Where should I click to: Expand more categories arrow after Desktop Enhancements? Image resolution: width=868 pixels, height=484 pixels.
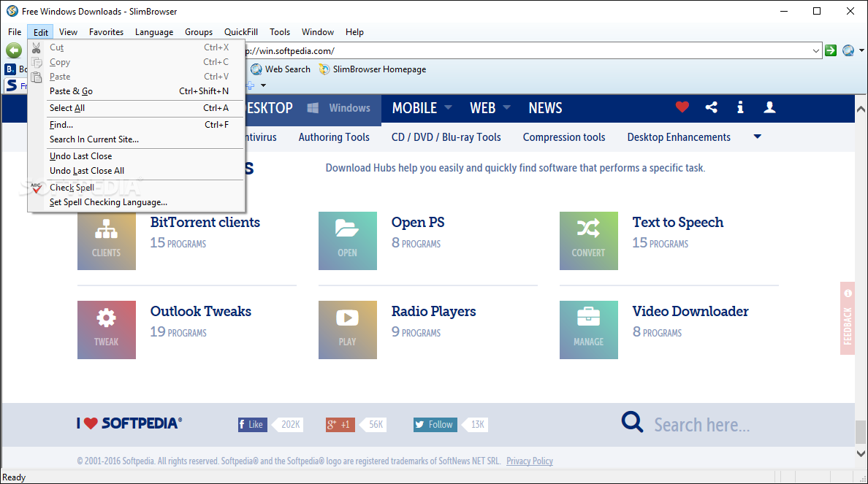[x=757, y=137]
